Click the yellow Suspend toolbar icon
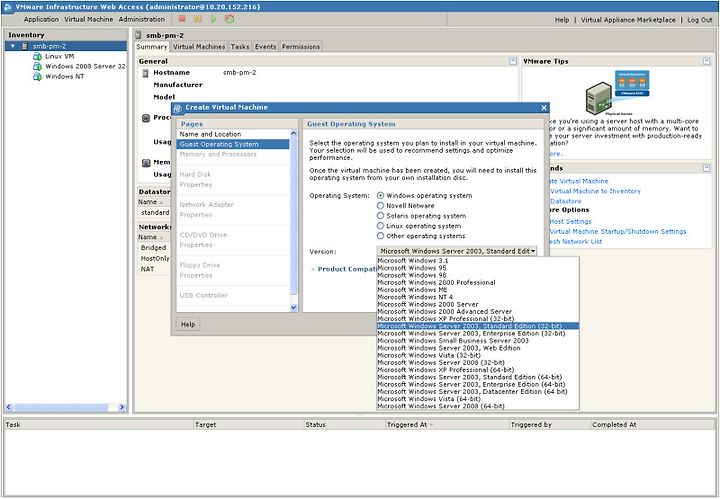The width and height of the screenshot is (720, 499). tap(198, 19)
